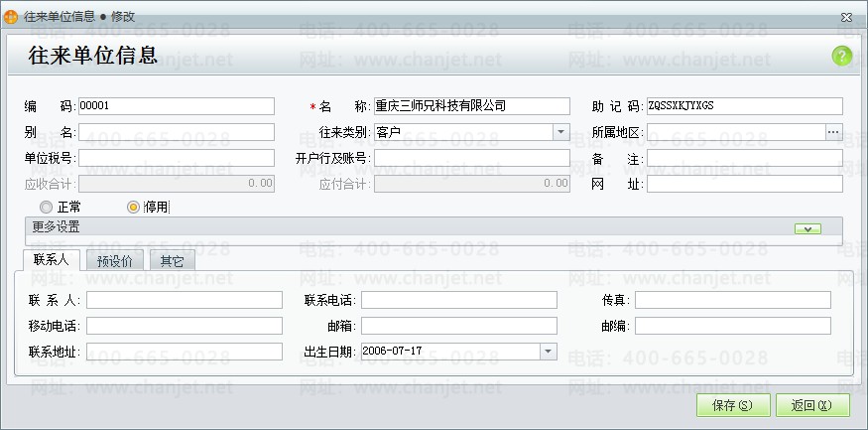Click the 更多设置 header label
The height and width of the screenshot is (430, 868).
pyautogui.click(x=56, y=226)
